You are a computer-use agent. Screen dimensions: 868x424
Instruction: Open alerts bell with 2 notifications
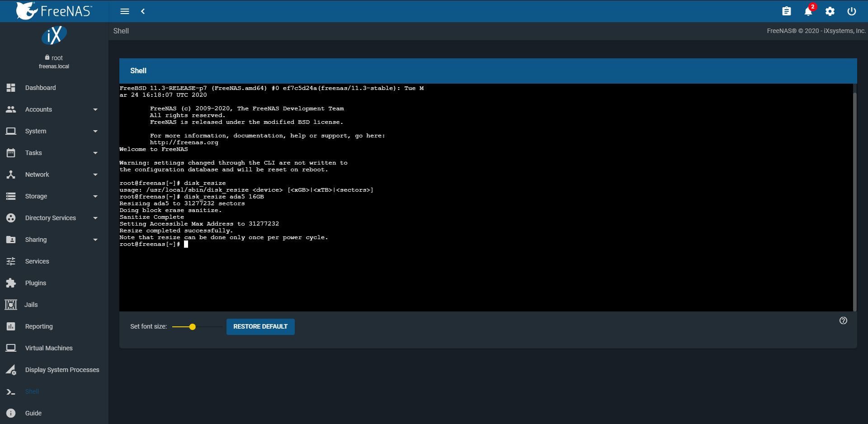pyautogui.click(x=808, y=11)
